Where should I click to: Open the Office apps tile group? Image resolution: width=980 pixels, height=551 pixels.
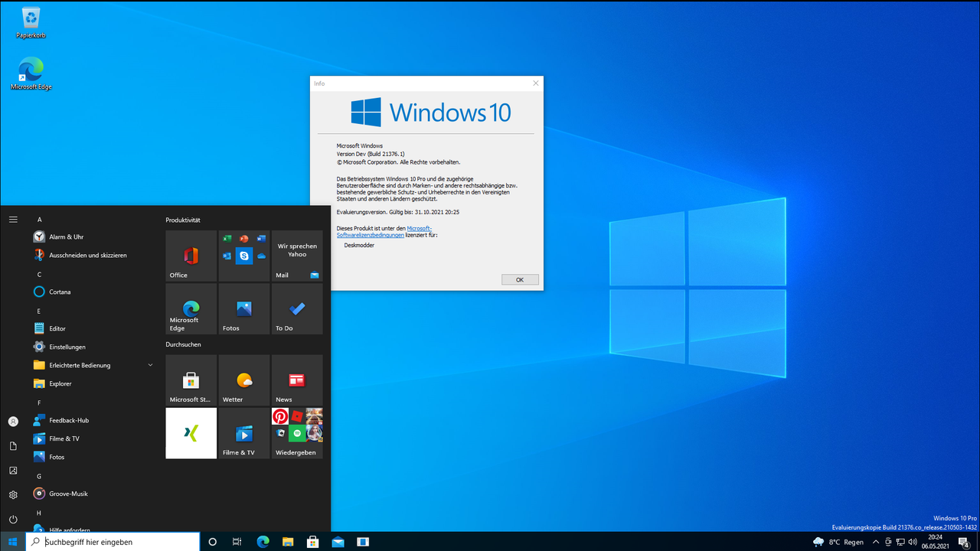[244, 256]
